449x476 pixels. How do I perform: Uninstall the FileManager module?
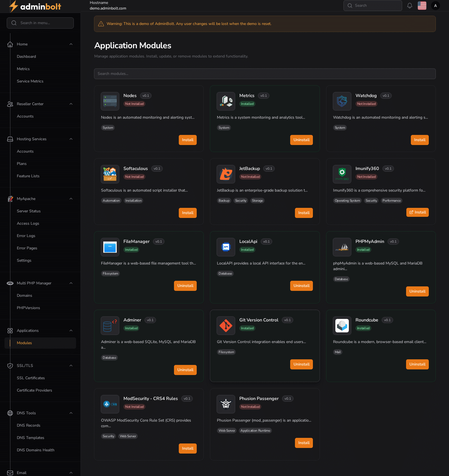point(185,286)
